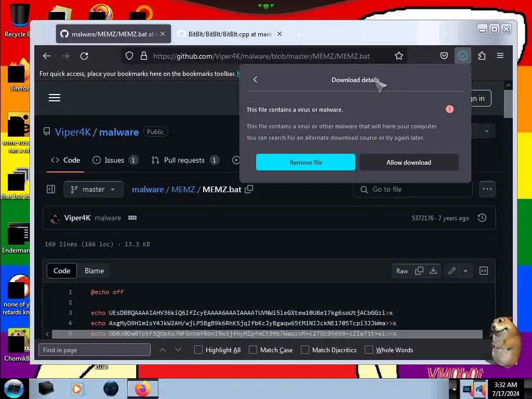Show hidden system tray icons arrow

point(454,389)
